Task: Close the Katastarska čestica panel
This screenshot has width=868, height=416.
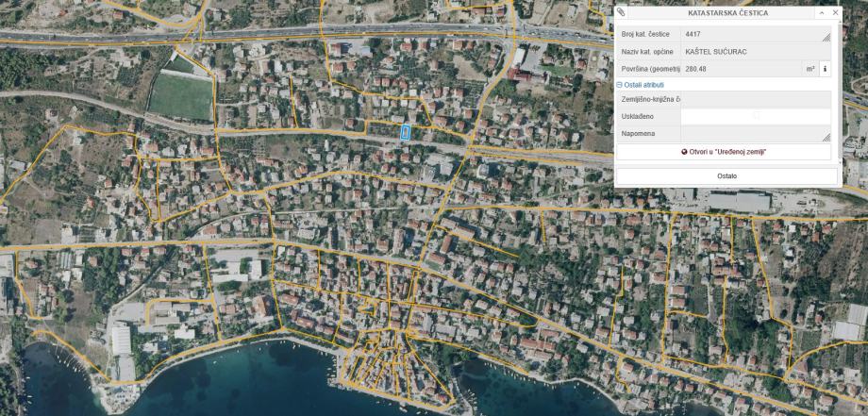Action: pyautogui.click(x=835, y=12)
